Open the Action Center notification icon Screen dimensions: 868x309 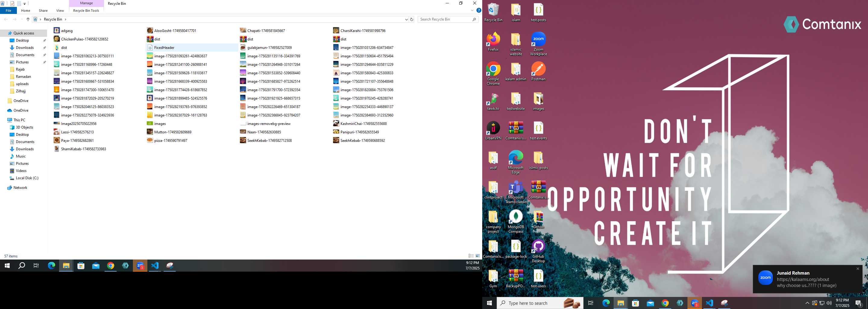[x=858, y=303]
